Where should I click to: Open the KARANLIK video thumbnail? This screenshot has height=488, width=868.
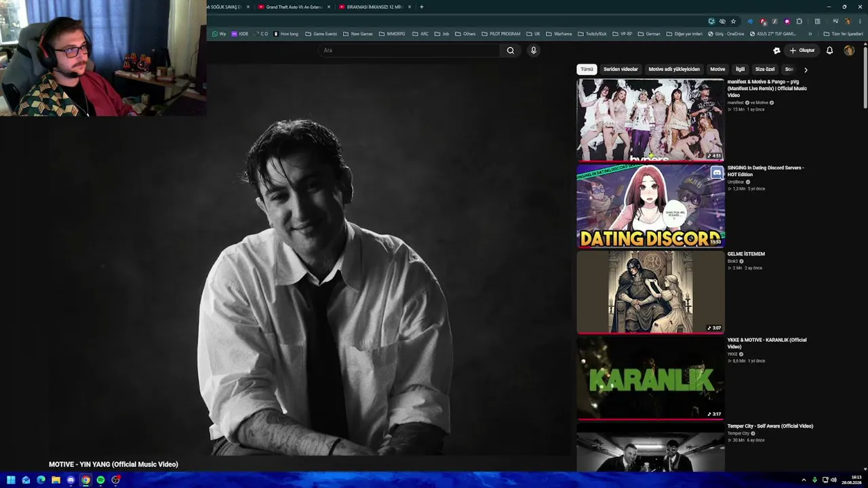point(650,378)
